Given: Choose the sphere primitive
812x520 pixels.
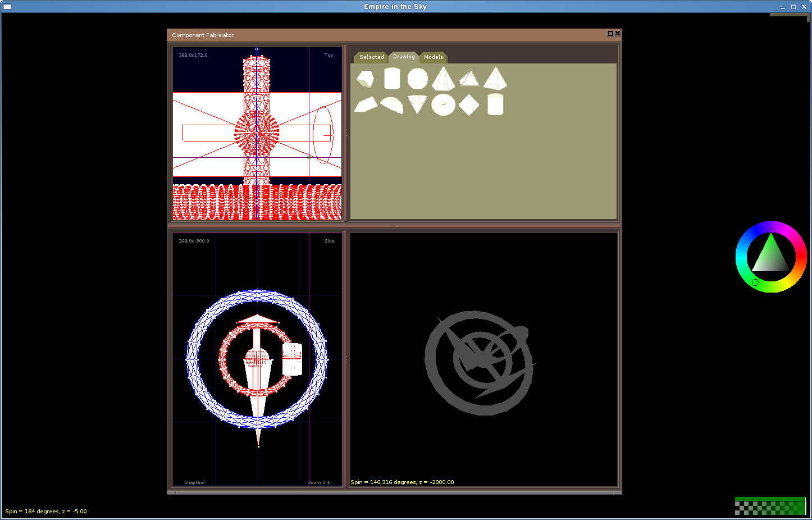Looking at the screenshot, I should (x=417, y=79).
